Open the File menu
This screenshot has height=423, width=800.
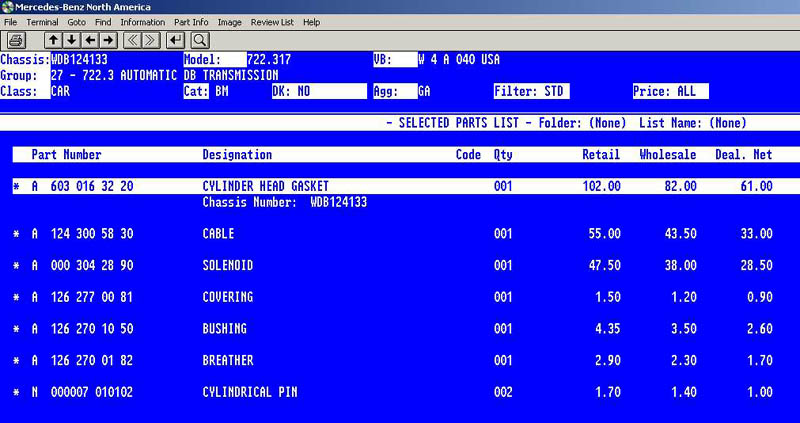[x=11, y=21]
